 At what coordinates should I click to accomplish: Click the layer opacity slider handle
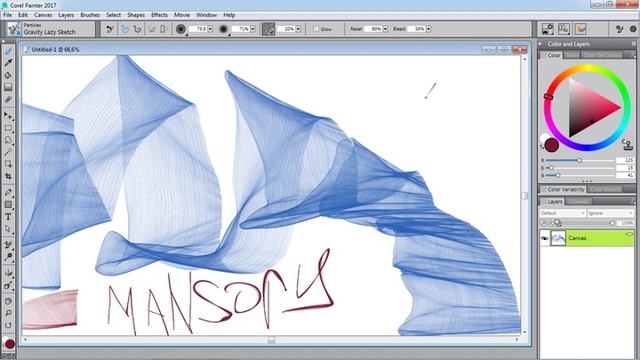(x=612, y=223)
